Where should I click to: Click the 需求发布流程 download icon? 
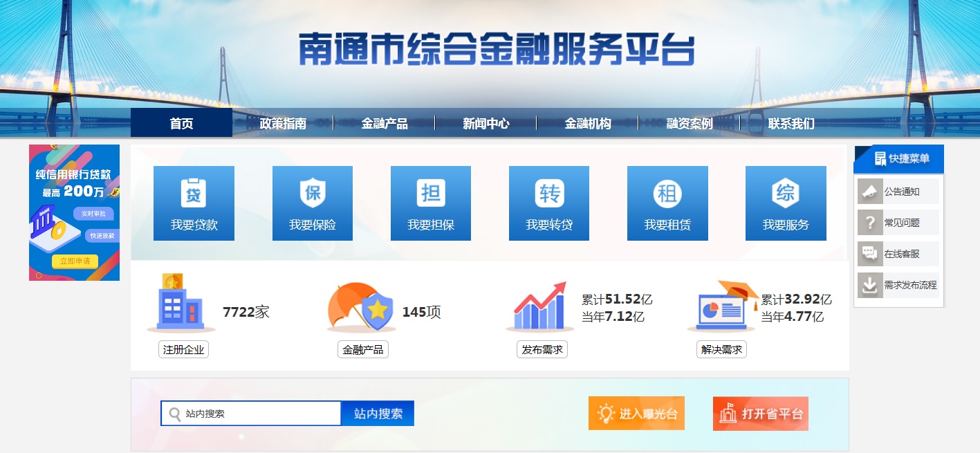pos(870,285)
